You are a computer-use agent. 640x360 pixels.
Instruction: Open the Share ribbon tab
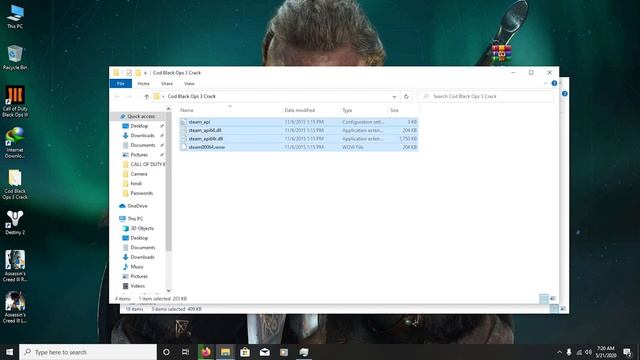[x=167, y=83]
